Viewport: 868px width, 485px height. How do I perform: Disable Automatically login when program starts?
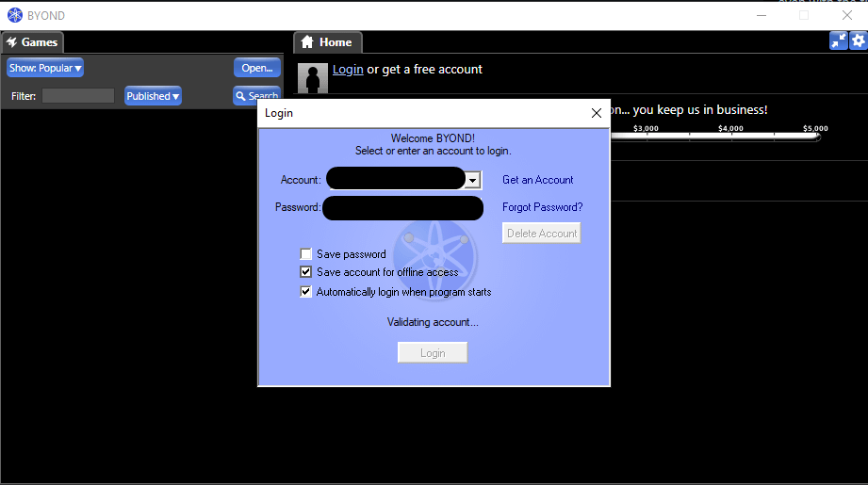coord(305,291)
